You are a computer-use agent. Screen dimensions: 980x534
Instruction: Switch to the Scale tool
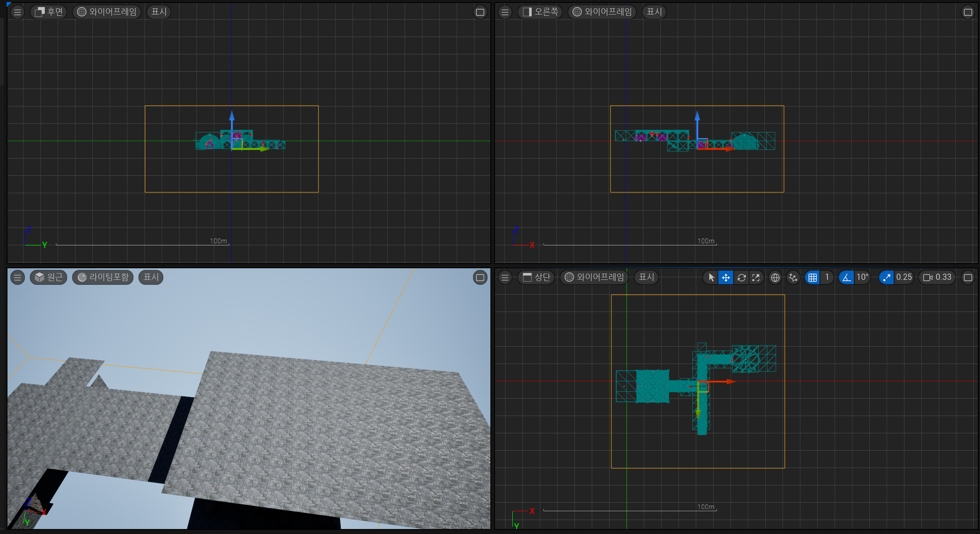click(x=756, y=277)
